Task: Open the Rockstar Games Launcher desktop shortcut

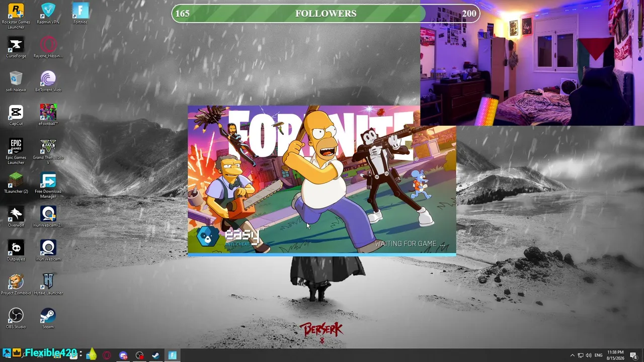Action: click(16, 16)
